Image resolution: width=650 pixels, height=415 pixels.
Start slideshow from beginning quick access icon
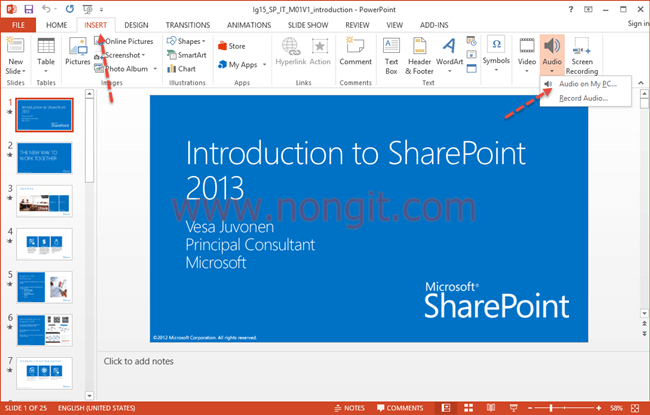pos(87,9)
